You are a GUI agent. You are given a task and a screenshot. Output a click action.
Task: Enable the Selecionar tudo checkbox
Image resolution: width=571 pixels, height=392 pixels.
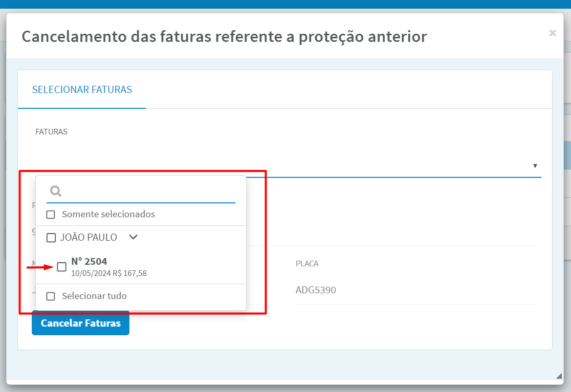click(51, 296)
